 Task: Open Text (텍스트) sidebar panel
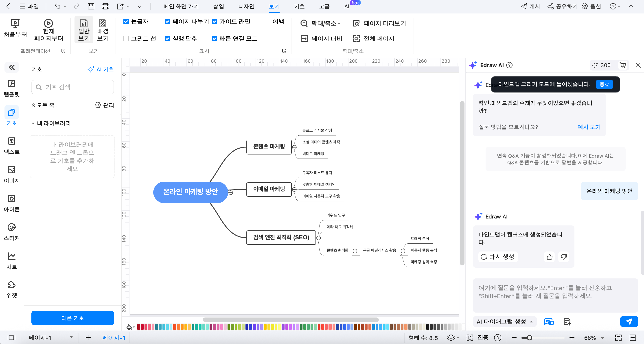11,146
